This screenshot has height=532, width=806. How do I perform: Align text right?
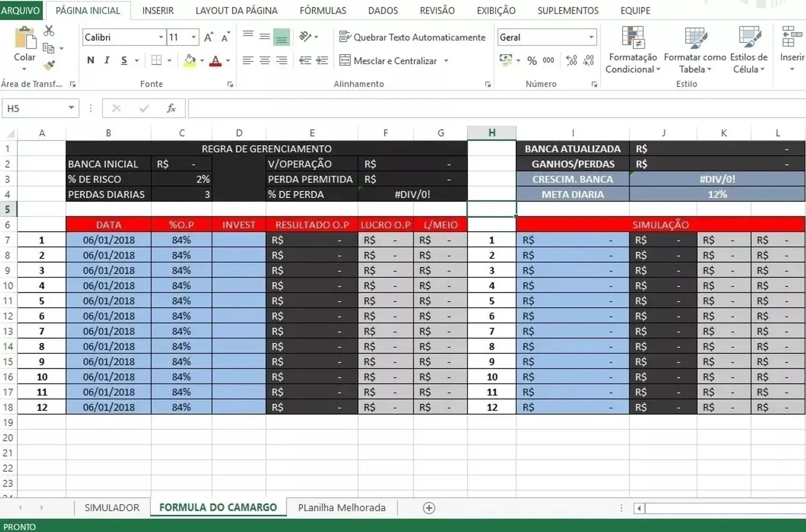coord(281,60)
